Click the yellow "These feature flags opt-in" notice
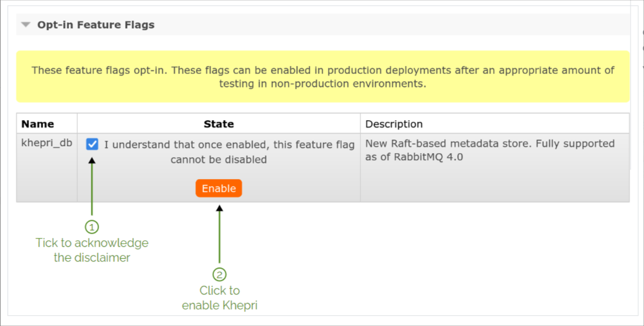The width and height of the screenshot is (644, 326). tap(323, 71)
